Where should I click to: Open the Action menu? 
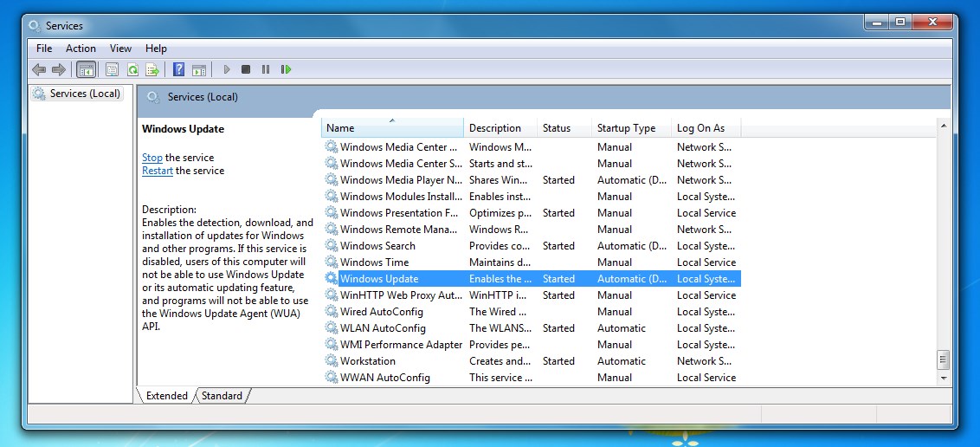coord(81,49)
